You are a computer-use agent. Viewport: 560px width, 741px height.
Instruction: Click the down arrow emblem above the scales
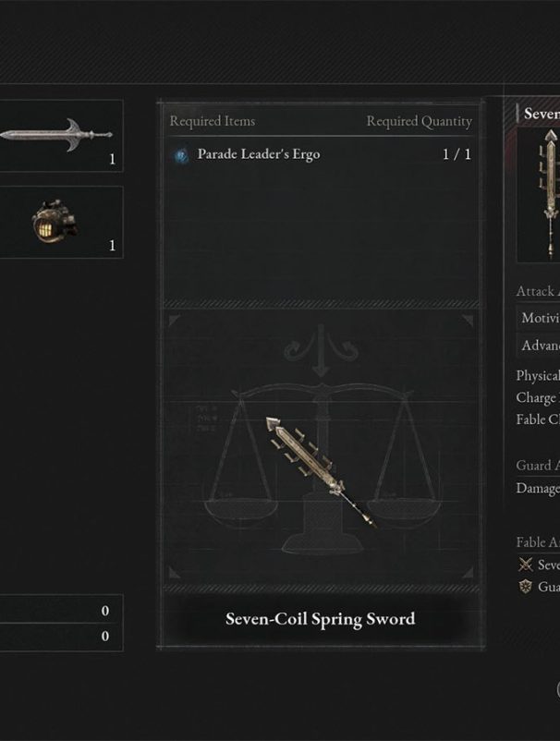321,351
